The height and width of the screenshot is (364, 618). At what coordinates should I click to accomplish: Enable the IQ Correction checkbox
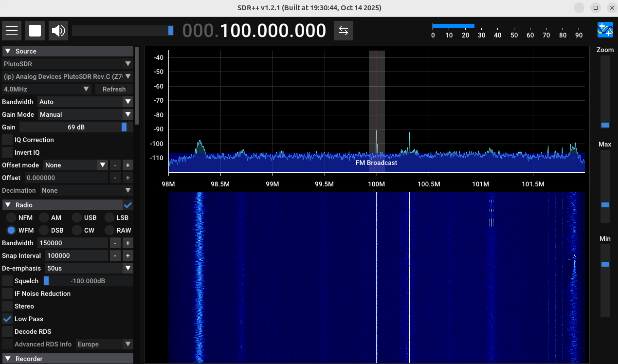(7, 140)
